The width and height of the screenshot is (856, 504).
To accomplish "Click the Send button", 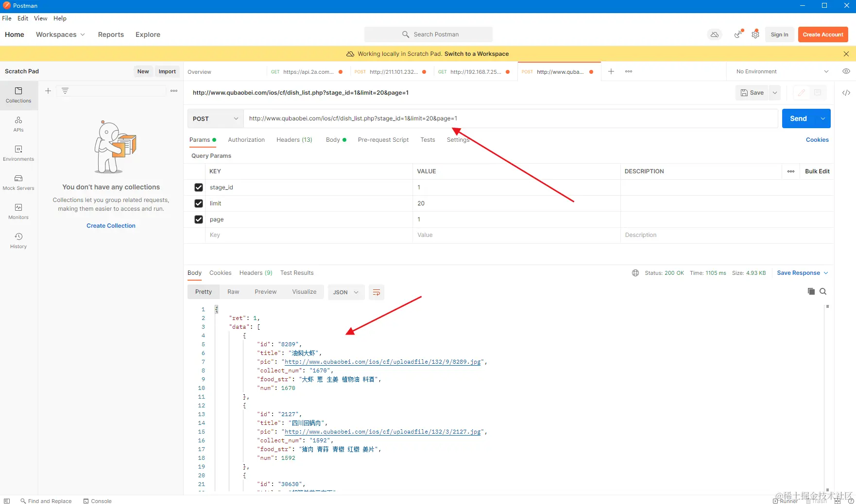I will [799, 118].
